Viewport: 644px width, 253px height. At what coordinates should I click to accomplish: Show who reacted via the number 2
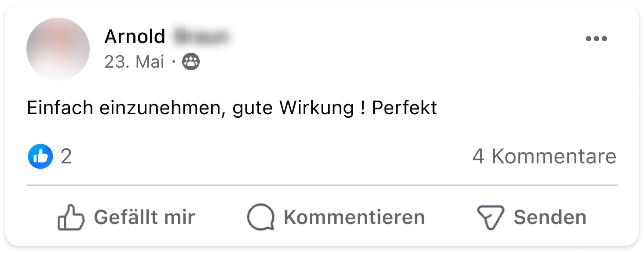66,156
